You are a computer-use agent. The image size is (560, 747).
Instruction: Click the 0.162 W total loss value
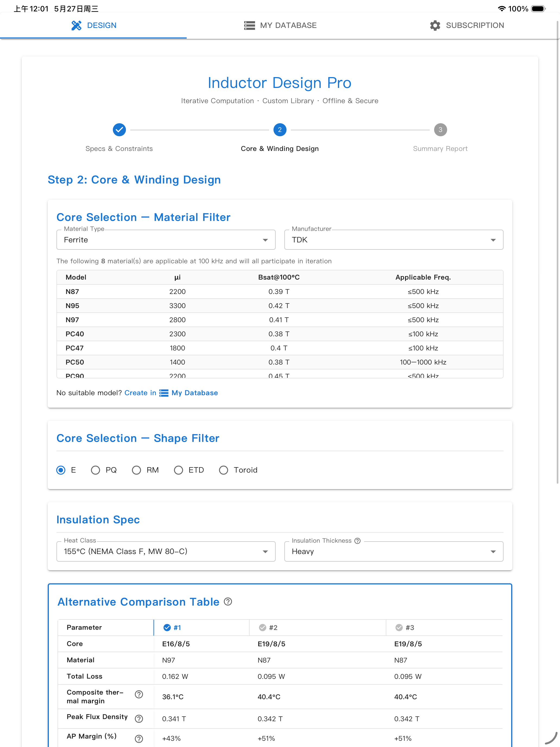pos(175,676)
